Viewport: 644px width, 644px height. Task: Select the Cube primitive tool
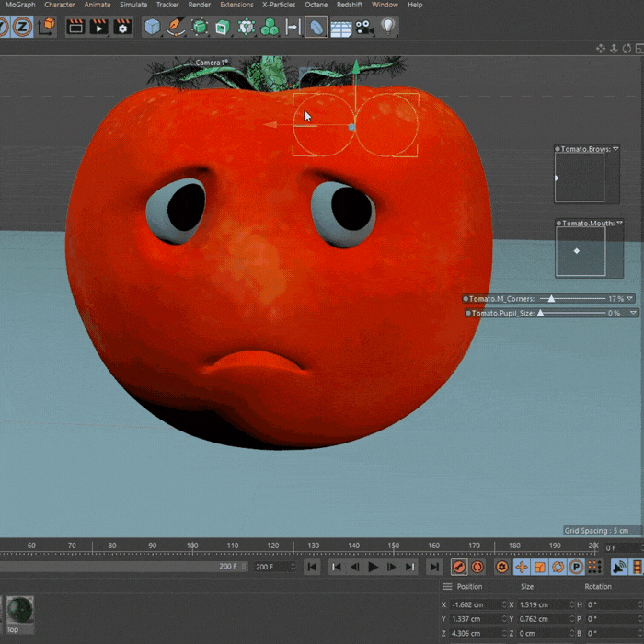pyautogui.click(x=152, y=27)
